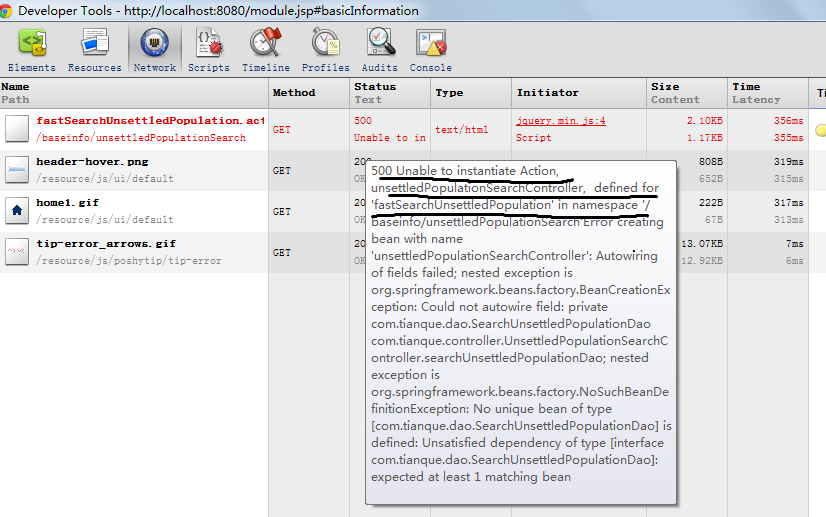
Task: Click tip-error_arrows.gif thumbnail icon
Action: pos(17,252)
